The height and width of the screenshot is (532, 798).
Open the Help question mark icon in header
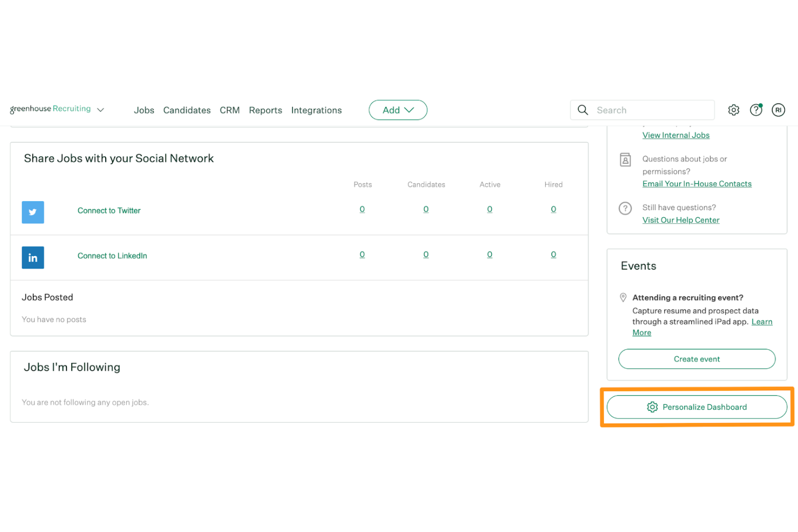pos(756,110)
